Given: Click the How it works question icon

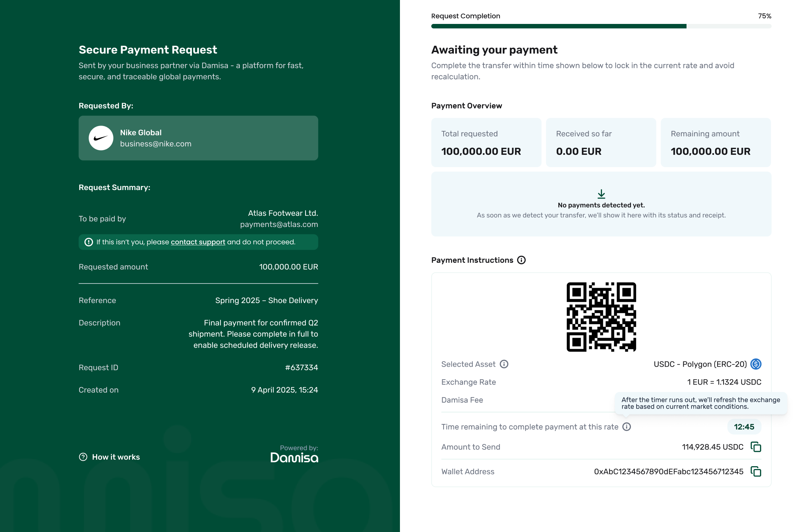Looking at the screenshot, I should pyautogui.click(x=83, y=457).
